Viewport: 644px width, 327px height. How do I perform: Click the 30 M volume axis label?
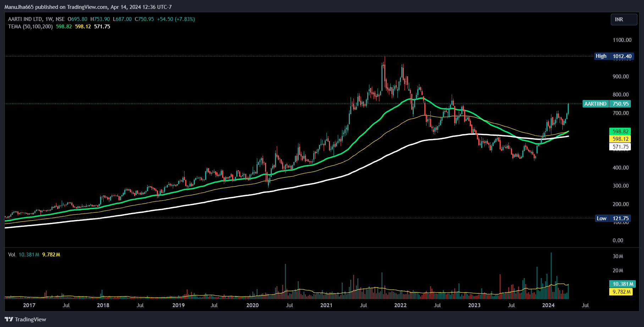point(618,256)
